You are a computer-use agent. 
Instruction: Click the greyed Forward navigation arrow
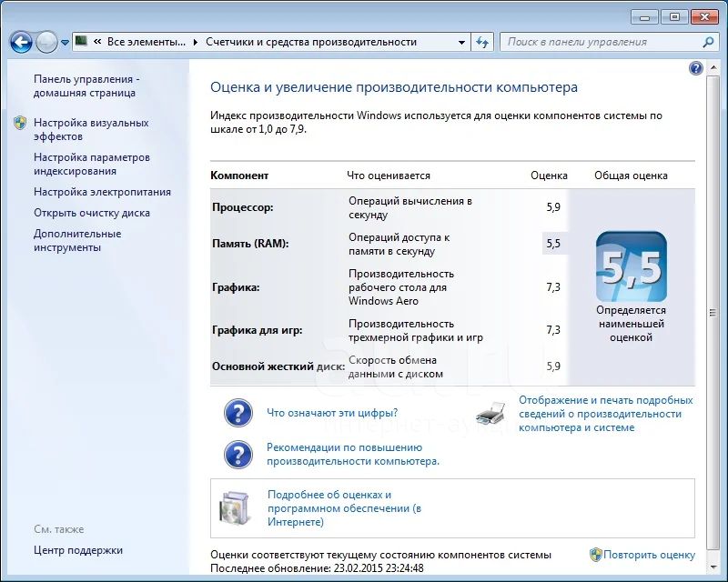pos(46,43)
